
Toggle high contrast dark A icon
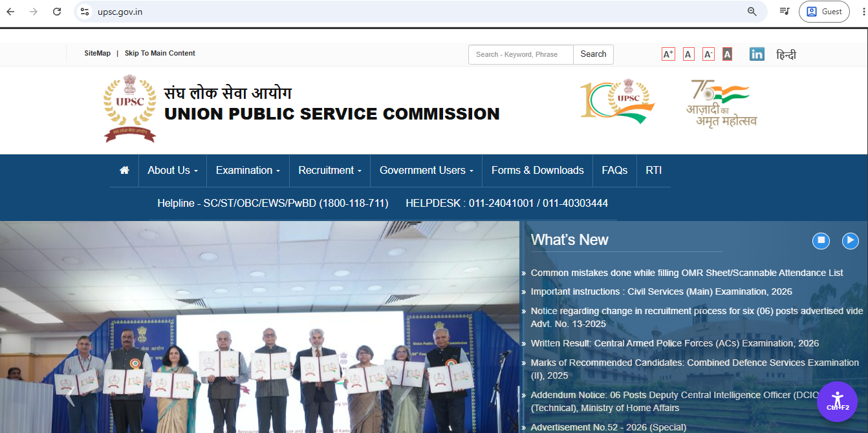tap(727, 54)
